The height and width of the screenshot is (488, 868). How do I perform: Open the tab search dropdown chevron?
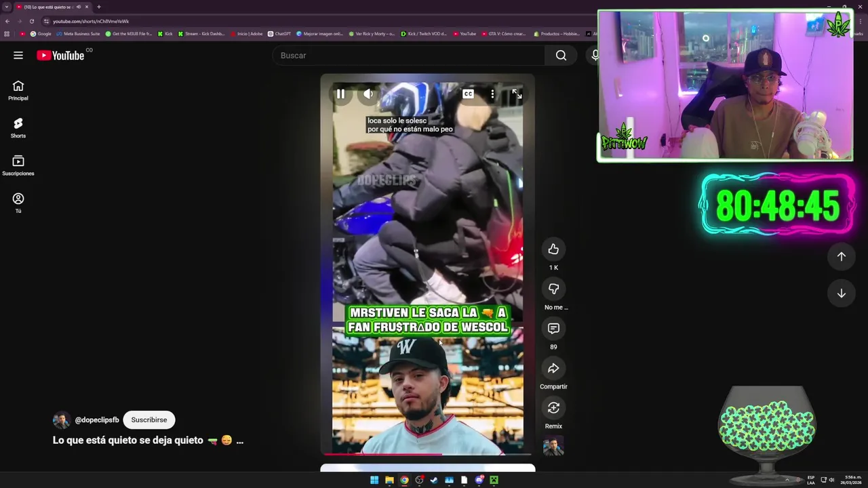[7, 7]
